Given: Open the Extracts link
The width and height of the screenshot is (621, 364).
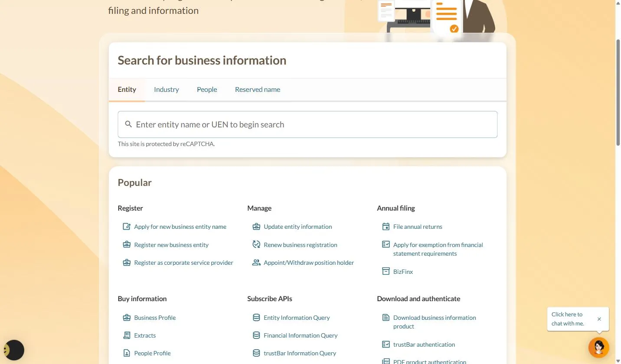Looking at the screenshot, I should pos(145,335).
